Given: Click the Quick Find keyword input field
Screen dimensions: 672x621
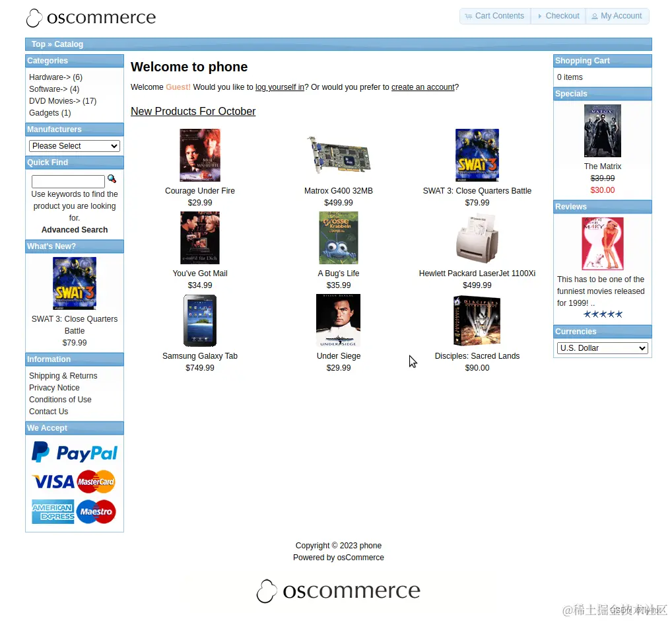Looking at the screenshot, I should (68, 182).
